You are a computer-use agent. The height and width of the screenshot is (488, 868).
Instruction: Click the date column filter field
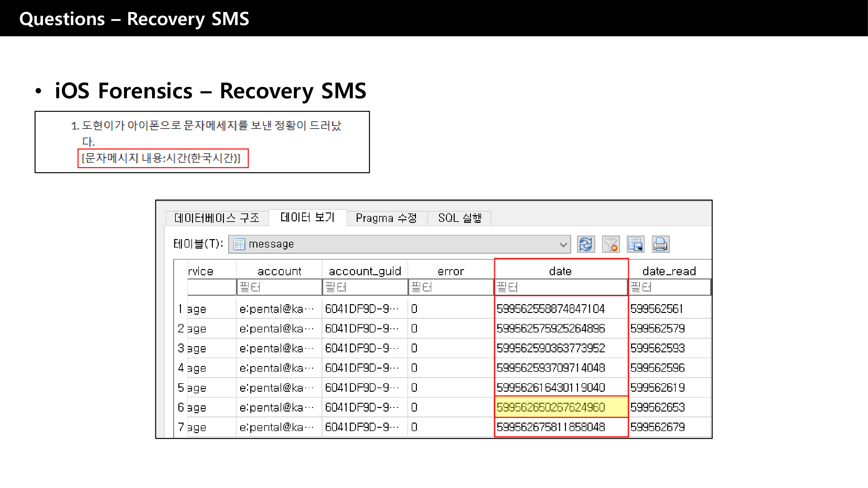coord(560,287)
